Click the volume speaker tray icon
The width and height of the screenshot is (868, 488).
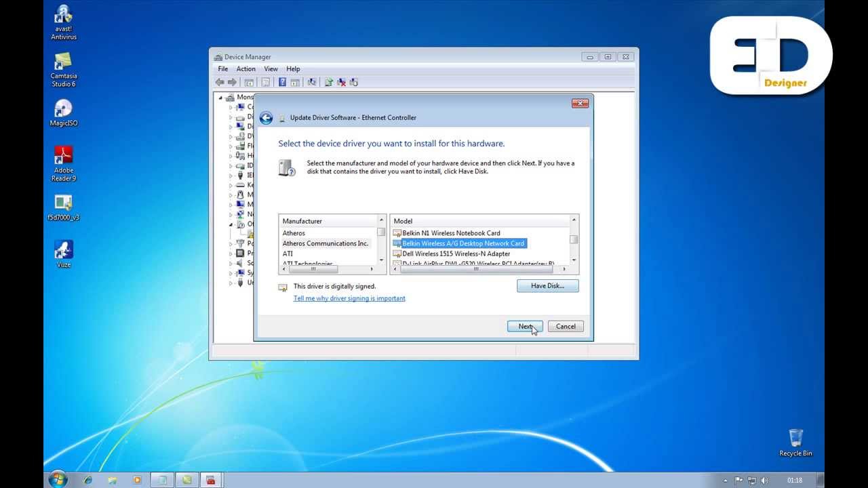765,481
